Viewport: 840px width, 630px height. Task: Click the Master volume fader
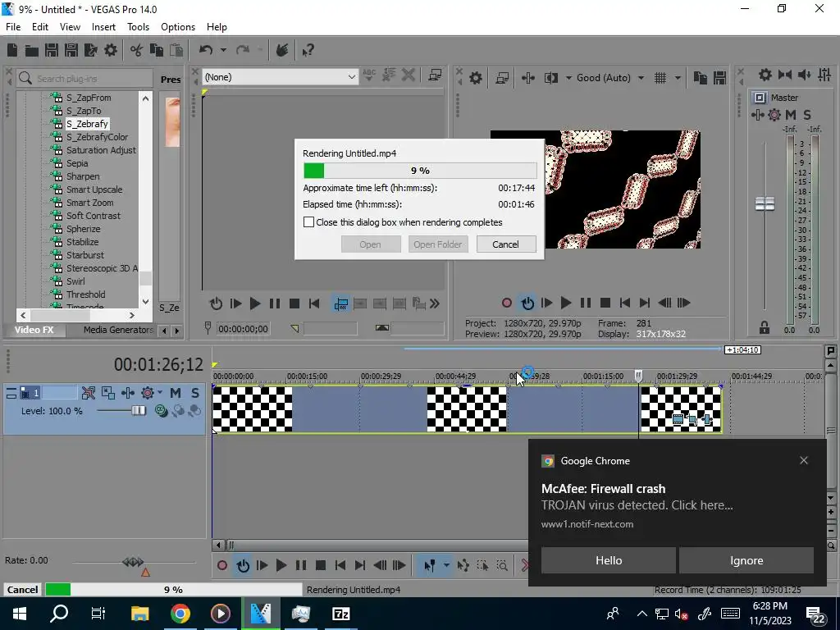click(765, 203)
